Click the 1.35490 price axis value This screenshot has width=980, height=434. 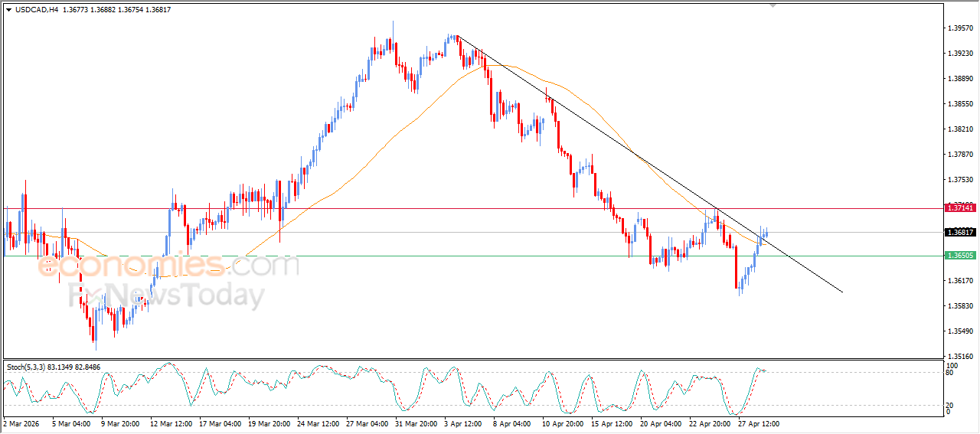coord(961,331)
